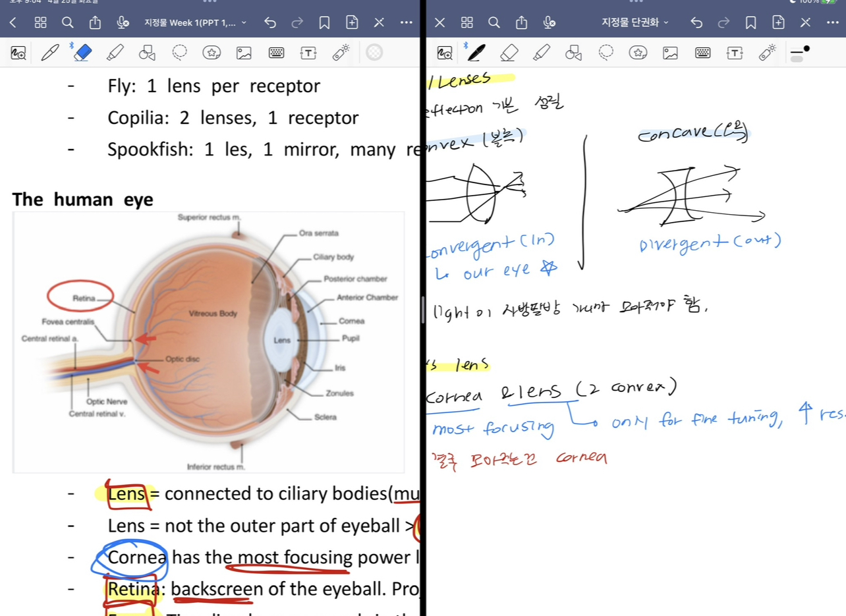Bookmark the current page in left notebook
846x616 pixels.
pyautogui.click(x=324, y=22)
